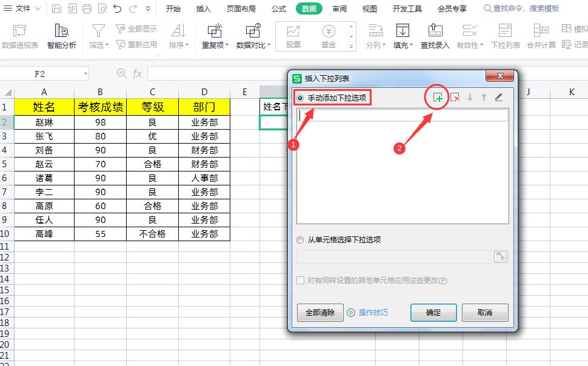This screenshot has width=588, height=366.
Task: Switch to the 插入 ribbon tab
Action: click(204, 8)
